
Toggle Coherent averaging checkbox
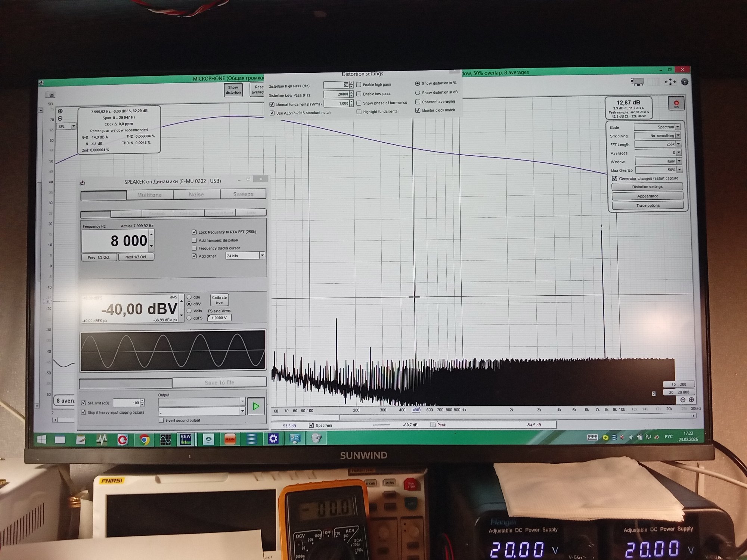pyautogui.click(x=418, y=102)
